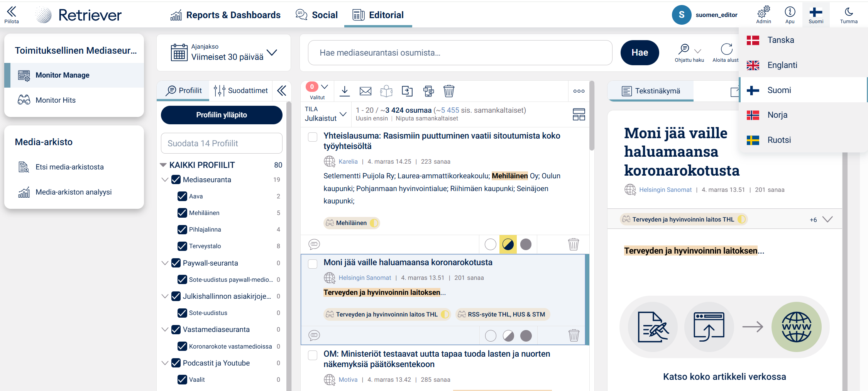Select Monitor Hits in sidebar

pos(74,100)
